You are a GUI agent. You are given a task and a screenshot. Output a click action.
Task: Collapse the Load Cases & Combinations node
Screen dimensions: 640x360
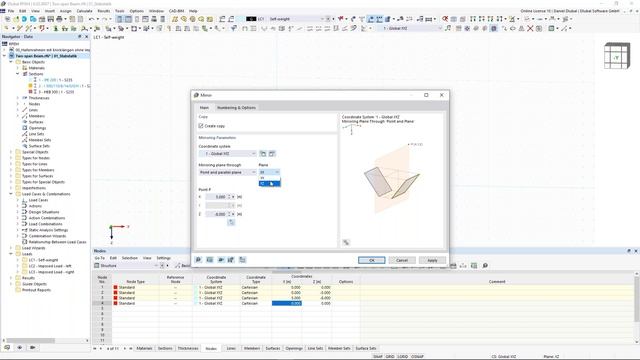coord(11,194)
